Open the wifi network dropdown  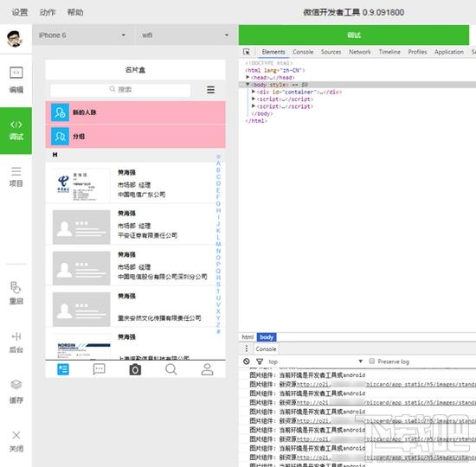click(x=186, y=35)
